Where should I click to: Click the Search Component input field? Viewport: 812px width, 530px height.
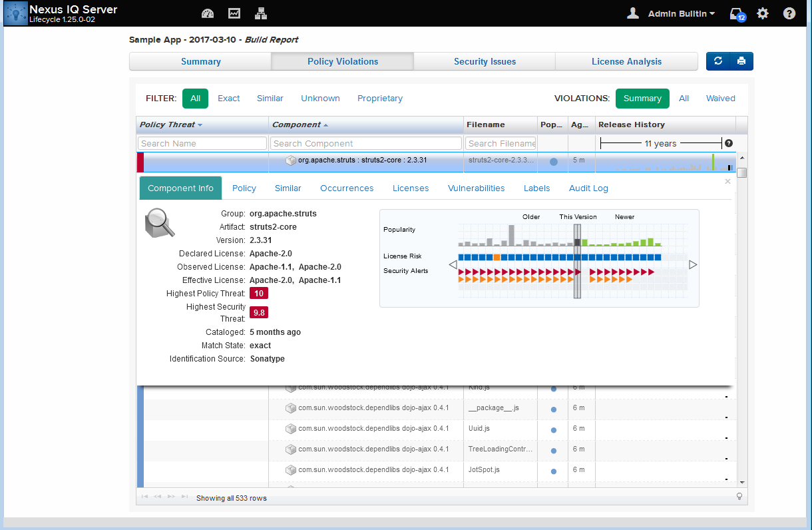point(365,143)
